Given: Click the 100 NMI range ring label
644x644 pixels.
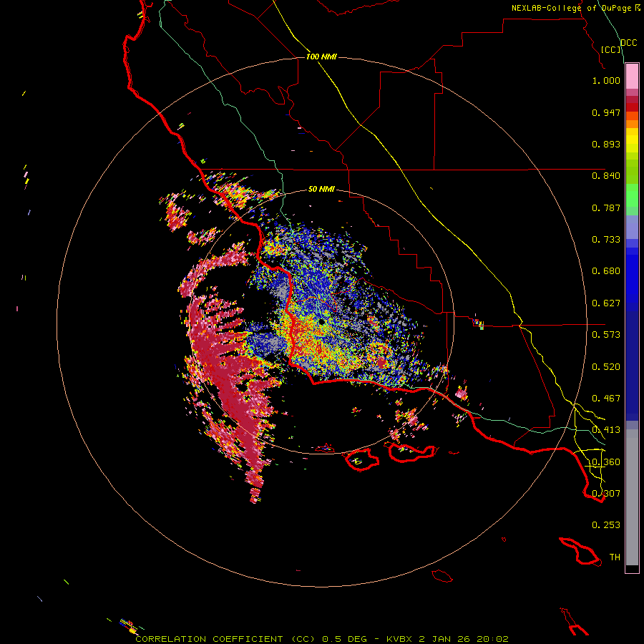Looking at the screenshot, I should pyautogui.click(x=321, y=57).
